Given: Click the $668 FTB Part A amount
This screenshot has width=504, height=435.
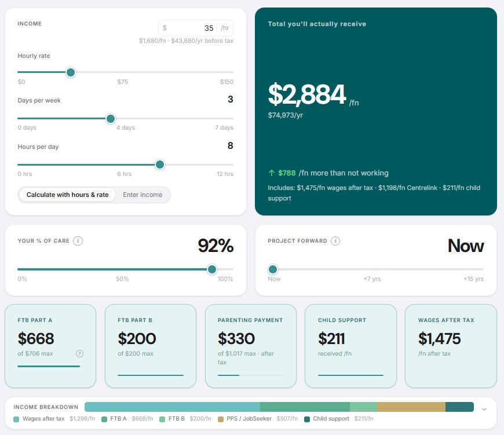Looking at the screenshot, I should click(x=36, y=339).
